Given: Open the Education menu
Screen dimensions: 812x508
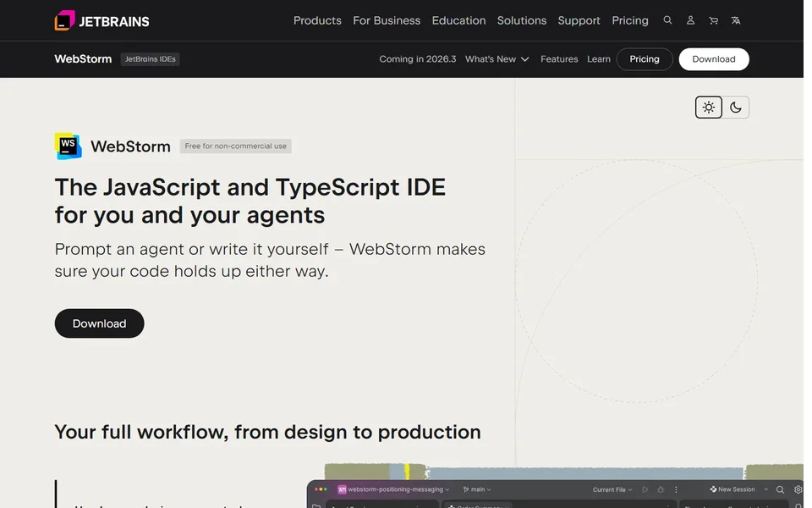Looking at the screenshot, I should point(458,20).
